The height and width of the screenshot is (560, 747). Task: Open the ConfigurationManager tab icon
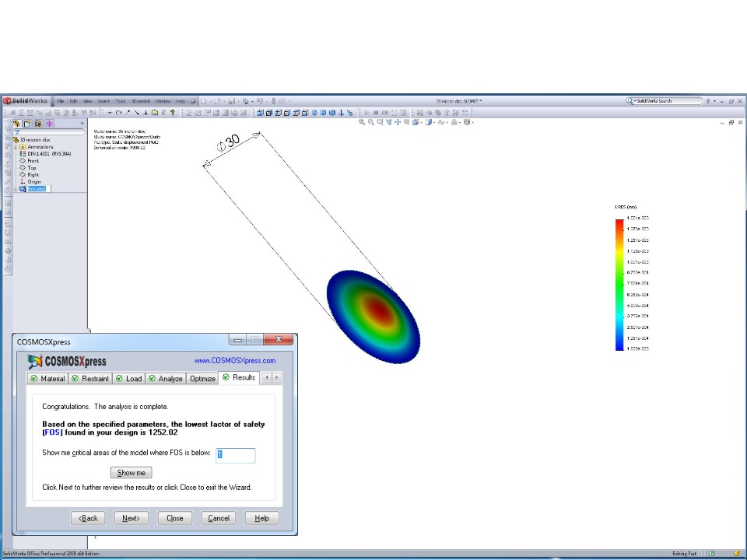coord(38,124)
